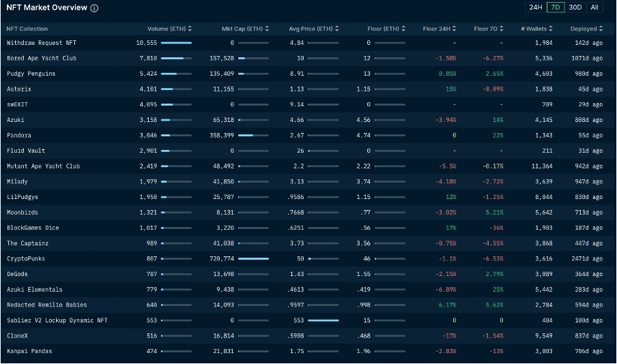This screenshot has height=364, width=617.
Task: Click Withdraw Request NFT volume bar
Action: tap(176, 42)
